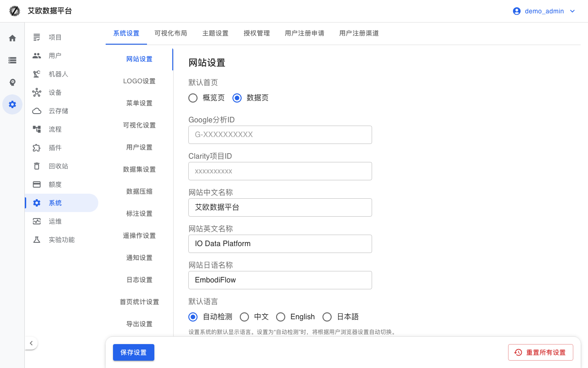Open 导出设置 settings section
588x368 pixels.
[x=140, y=324]
